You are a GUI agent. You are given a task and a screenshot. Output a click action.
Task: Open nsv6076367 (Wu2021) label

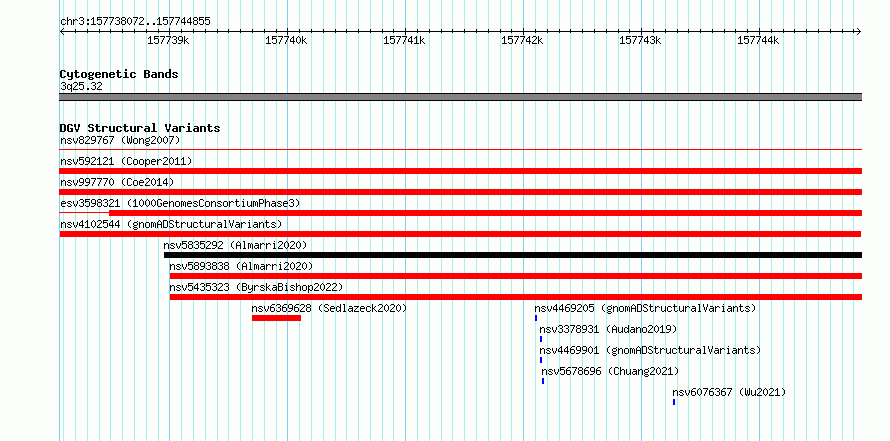(x=729, y=392)
